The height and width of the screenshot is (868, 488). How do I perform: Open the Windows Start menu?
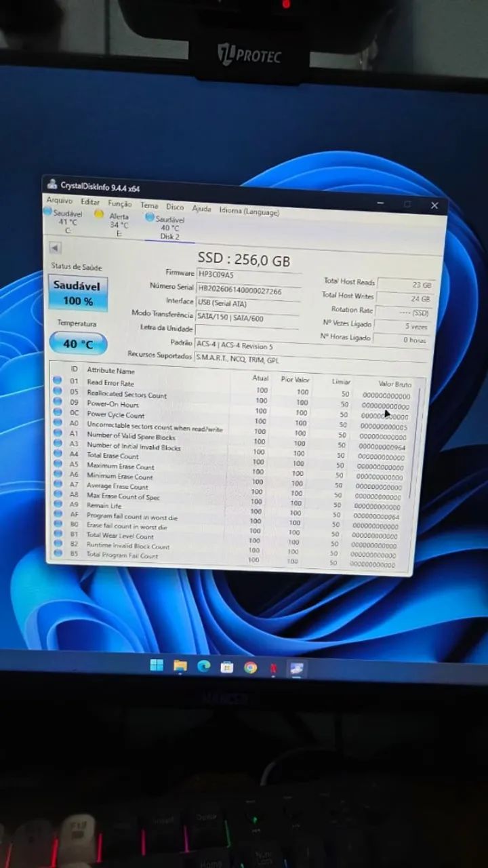[157, 665]
